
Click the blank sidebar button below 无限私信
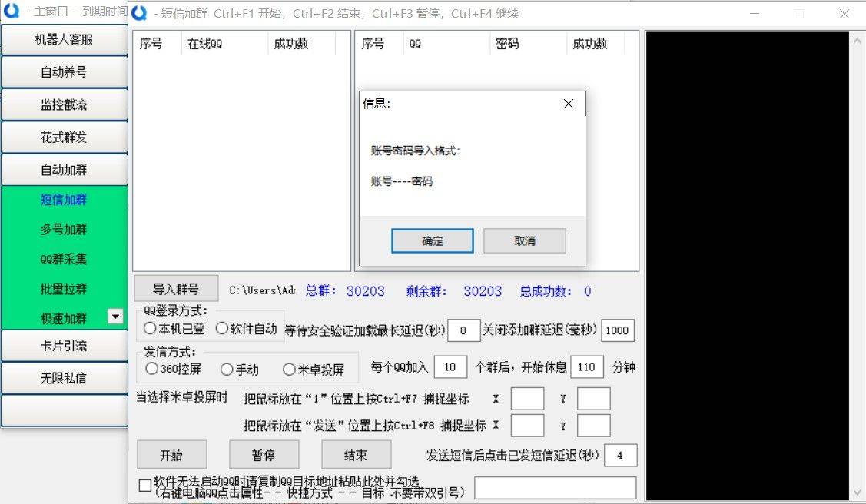[64, 411]
